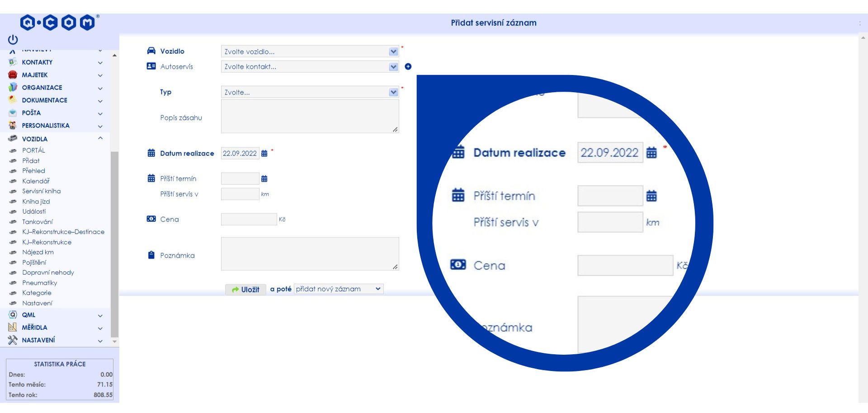Click the DOKUMENTACE sidebar icon
This screenshot has height=413, width=868.
(x=13, y=100)
